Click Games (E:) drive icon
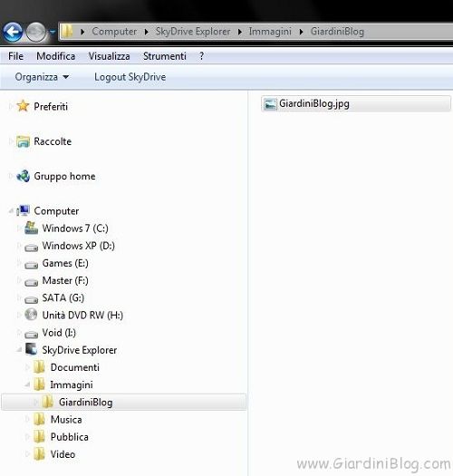 (31, 265)
